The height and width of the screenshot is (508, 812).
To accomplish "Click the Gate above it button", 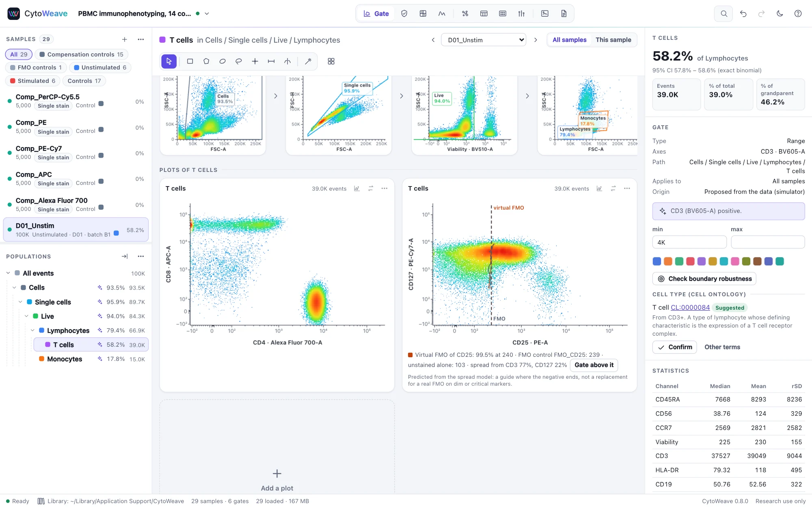I will [594, 365].
